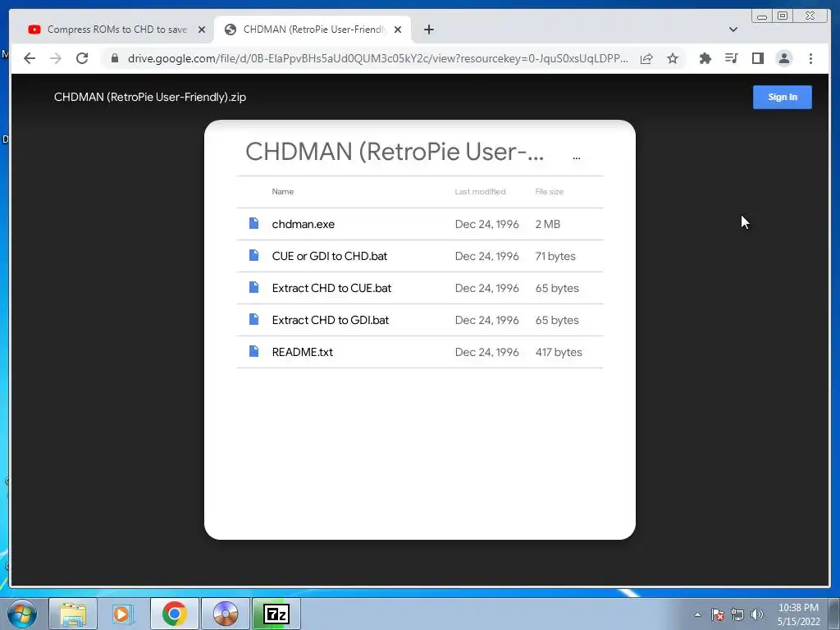
Task: Open the disc burning app in taskbar
Action: pos(225,614)
